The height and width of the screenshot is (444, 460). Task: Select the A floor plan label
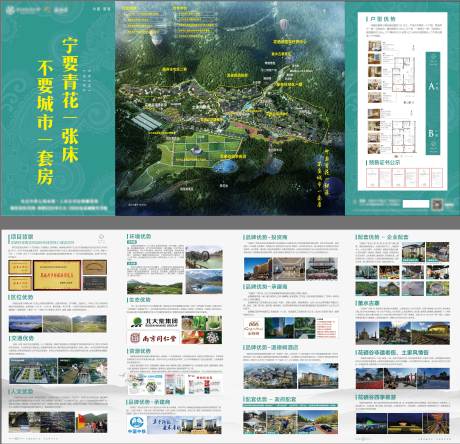(433, 86)
